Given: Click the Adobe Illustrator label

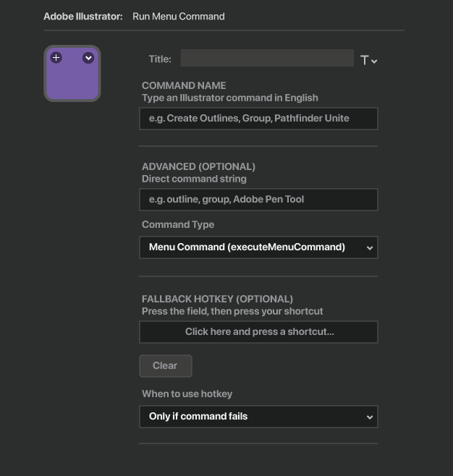Looking at the screenshot, I should point(83,17).
